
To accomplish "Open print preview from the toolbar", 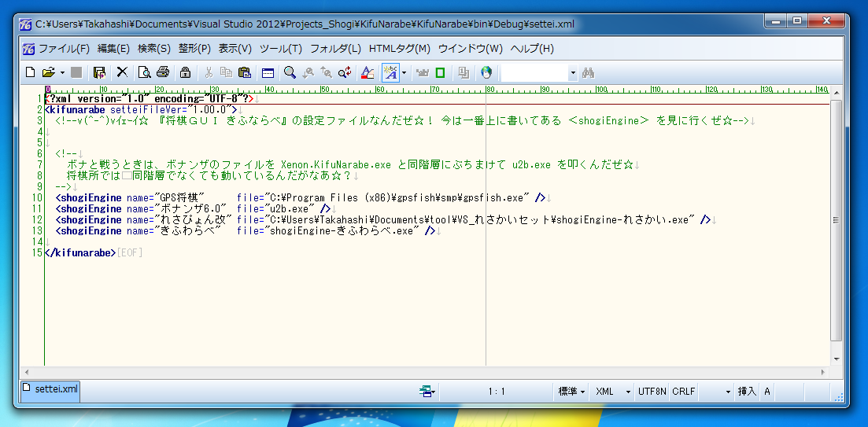I will click(x=144, y=72).
